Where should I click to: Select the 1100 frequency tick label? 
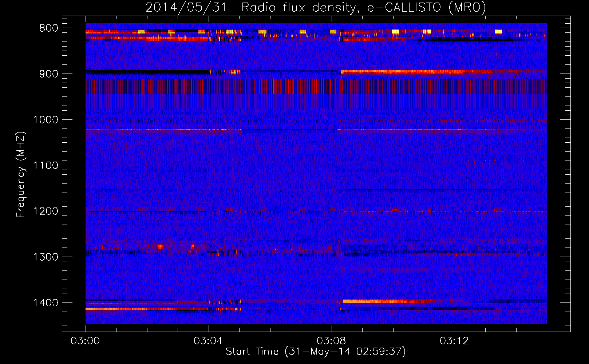coord(46,166)
